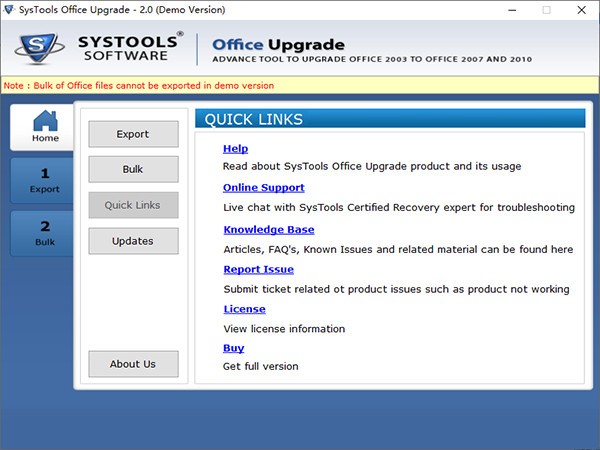Follow the Knowledge Base link

(269, 230)
